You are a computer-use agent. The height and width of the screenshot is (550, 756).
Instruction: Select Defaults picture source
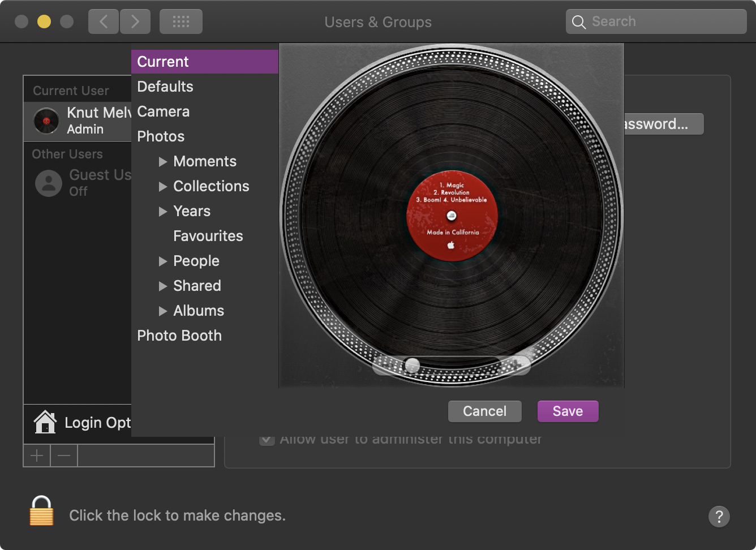(205, 87)
